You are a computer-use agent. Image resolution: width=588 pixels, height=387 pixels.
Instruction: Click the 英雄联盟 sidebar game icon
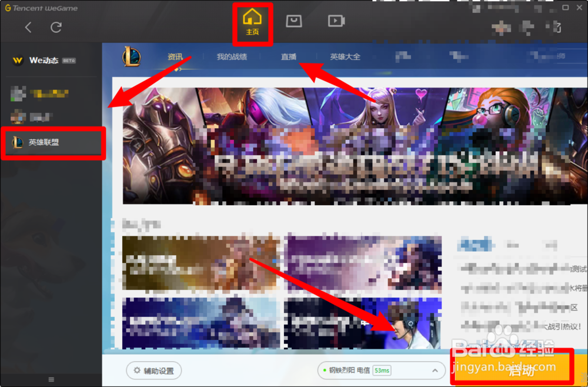point(17,142)
